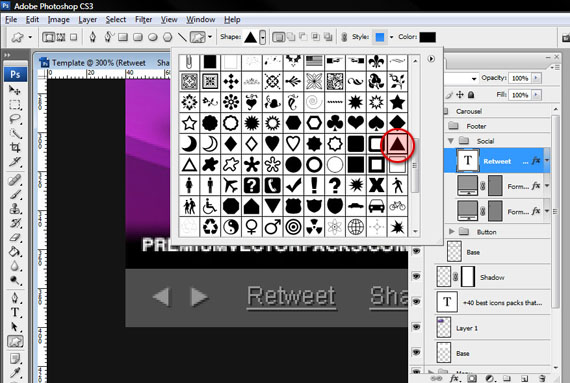Open the Style picker dropdown
Screen dimensions: 570x383
[392, 37]
